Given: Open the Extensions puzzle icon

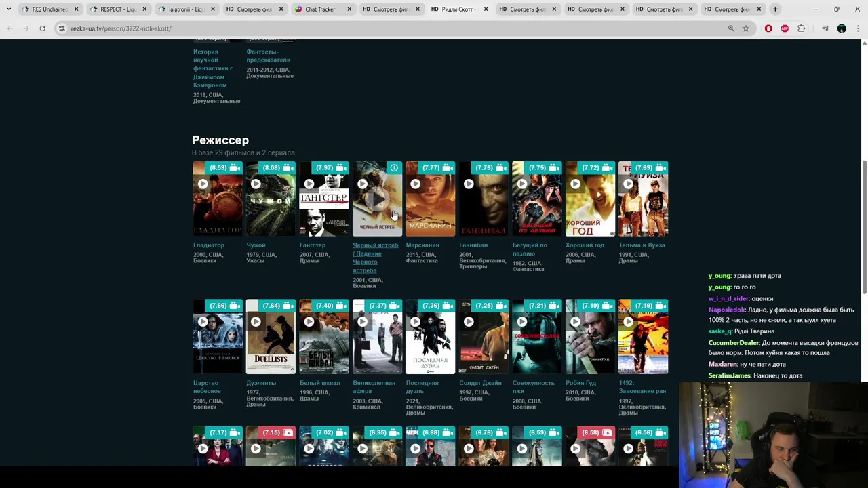Looking at the screenshot, I should pyautogui.click(x=802, y=28).
